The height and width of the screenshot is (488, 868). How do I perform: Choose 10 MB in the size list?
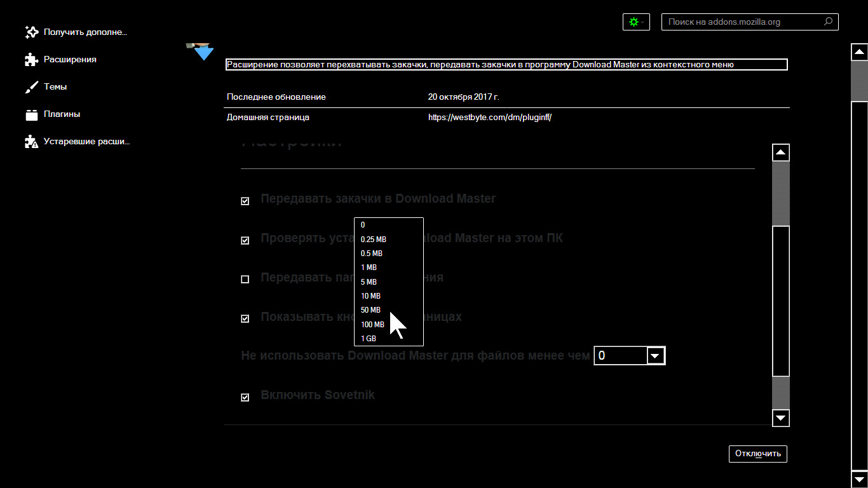click(x=389, y=296)
